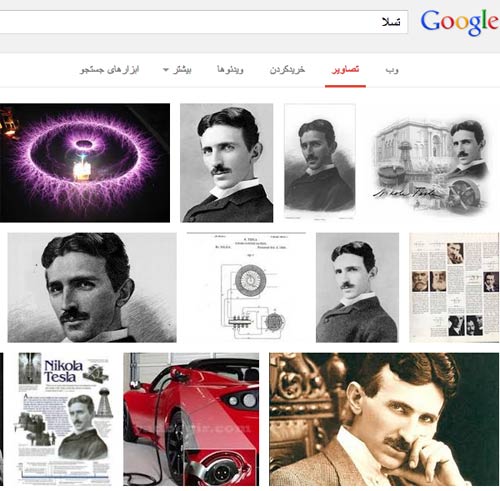Click the search box containing تسلا
Screen dimensions: 500x491
click(x=203, y=22)
